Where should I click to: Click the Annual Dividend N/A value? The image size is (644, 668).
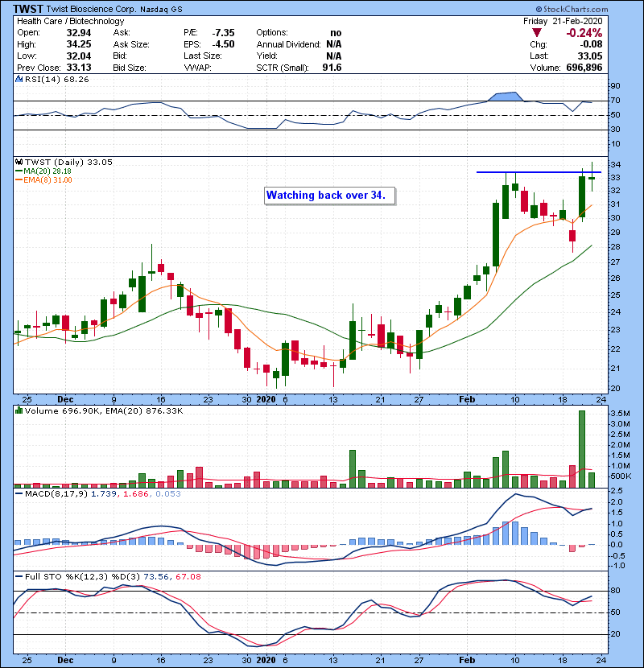(334, 44)
